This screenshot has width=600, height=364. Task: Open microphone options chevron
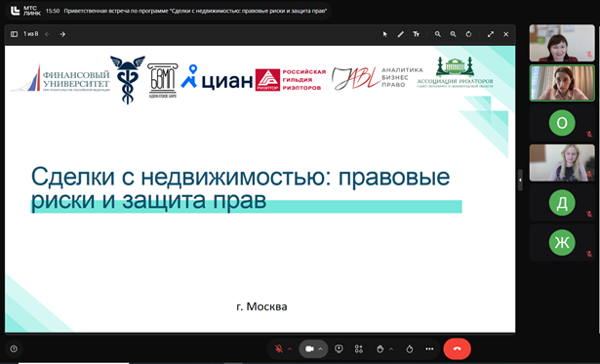click(290, 348)
